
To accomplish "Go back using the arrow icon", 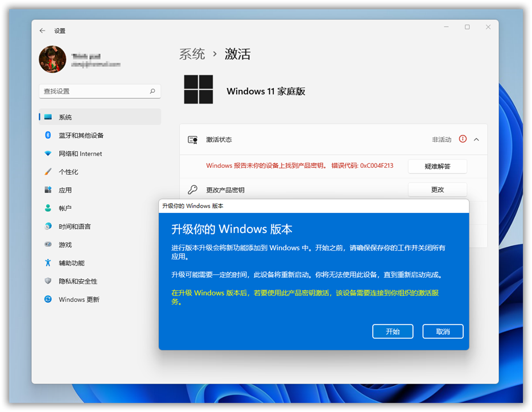I will pos(43,31).
